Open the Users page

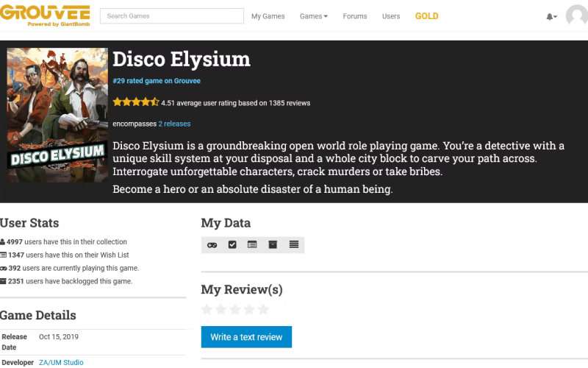391,16
